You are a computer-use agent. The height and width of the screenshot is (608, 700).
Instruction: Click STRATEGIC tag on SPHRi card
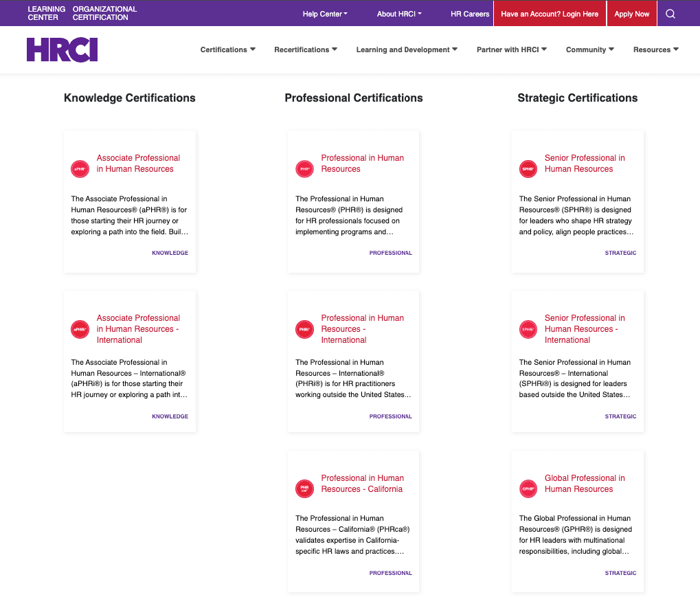[620, 416]
